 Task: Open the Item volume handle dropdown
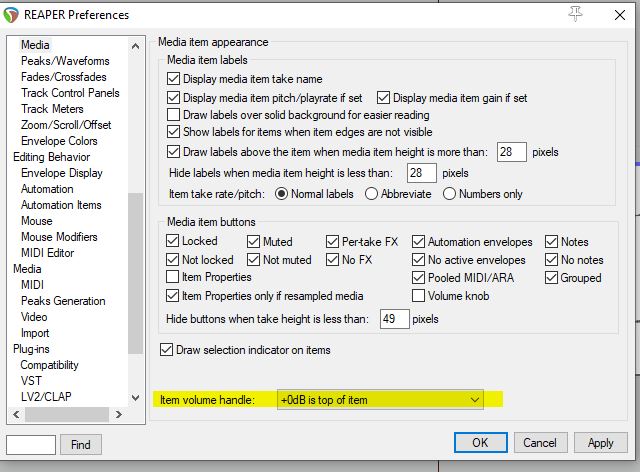[x=380, y=400]
